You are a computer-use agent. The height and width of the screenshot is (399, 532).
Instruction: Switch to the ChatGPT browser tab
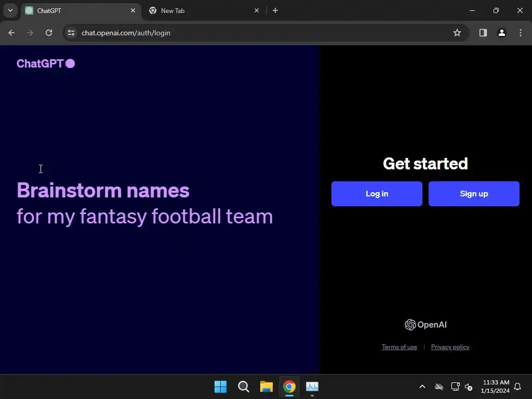81,11
